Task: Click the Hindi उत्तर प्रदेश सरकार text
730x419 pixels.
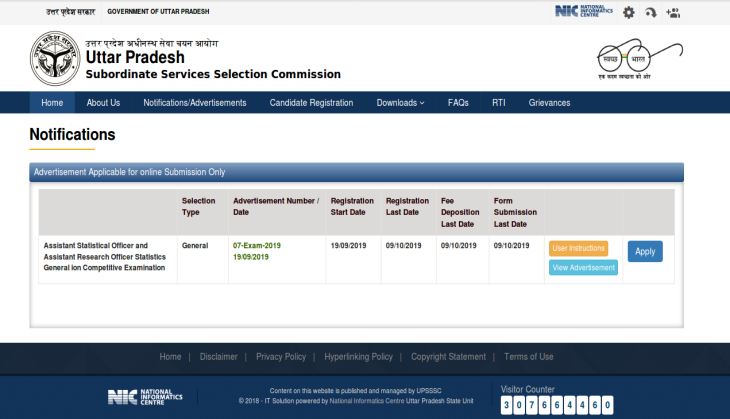Action: (70, 12)
